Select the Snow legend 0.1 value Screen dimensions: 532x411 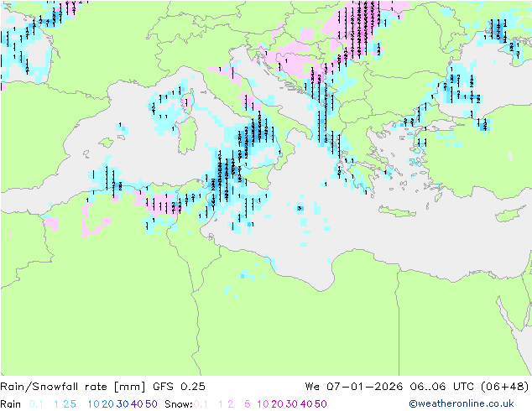(201, 404)
